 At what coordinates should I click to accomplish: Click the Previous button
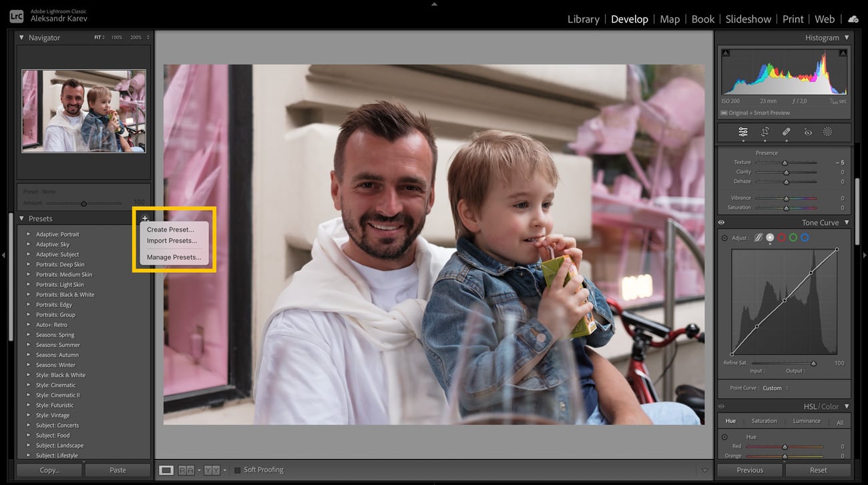coord(750,470)
